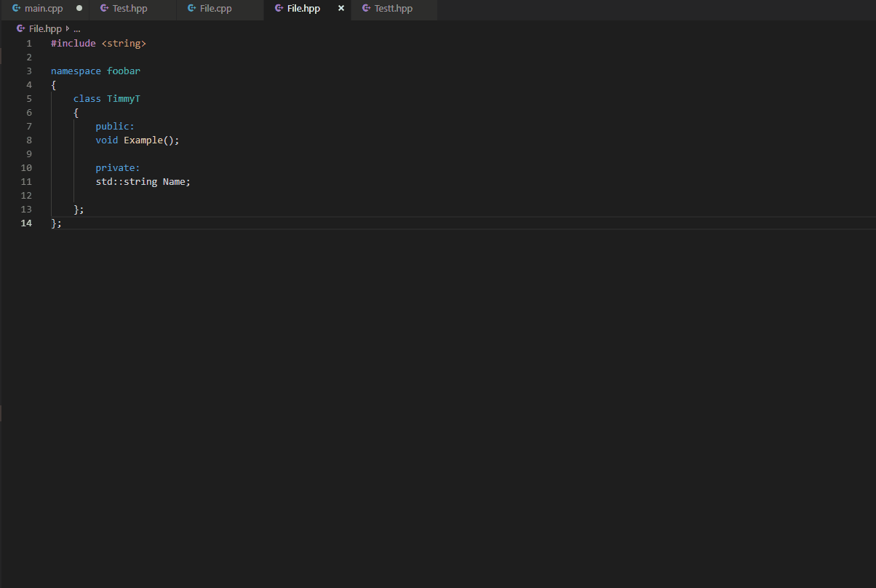Click the unsaved-changes dot on main.cpp tab
Screen dimensions: 876x588
click(79, 8)
